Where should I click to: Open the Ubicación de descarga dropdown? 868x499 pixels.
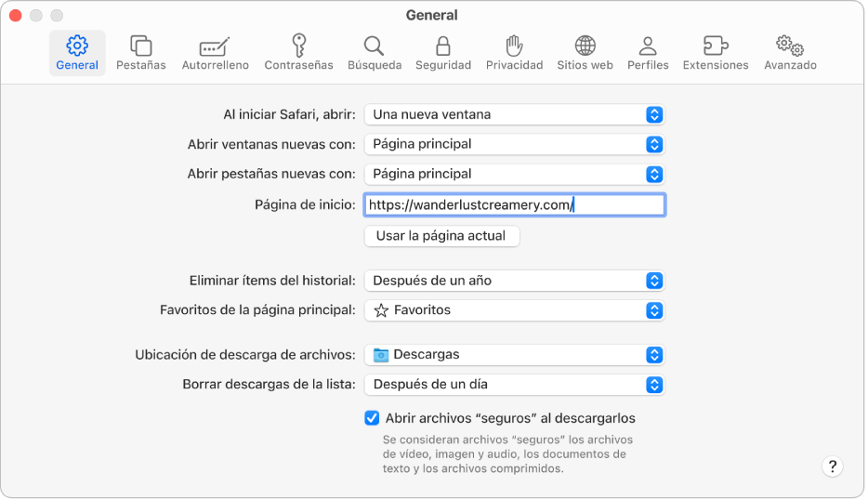coord(515,354)
